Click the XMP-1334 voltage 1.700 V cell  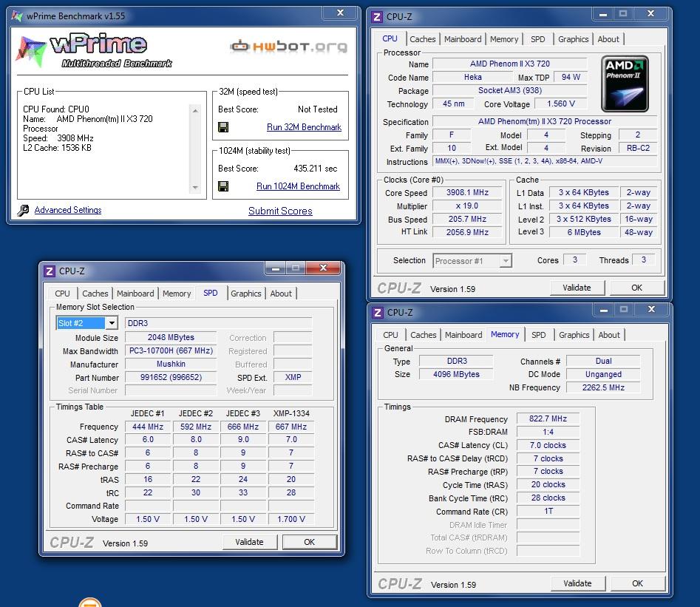click(291, 519)
